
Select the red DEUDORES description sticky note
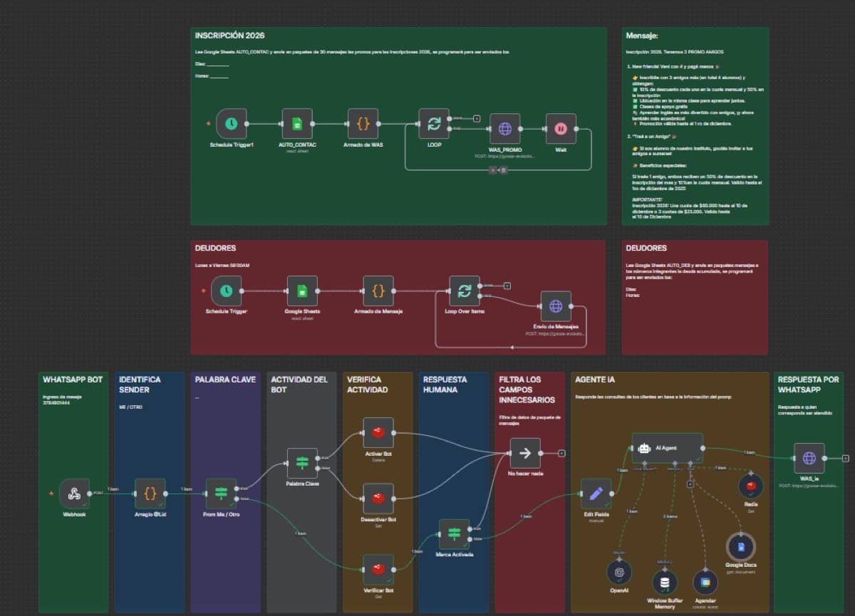coord(695,320)
